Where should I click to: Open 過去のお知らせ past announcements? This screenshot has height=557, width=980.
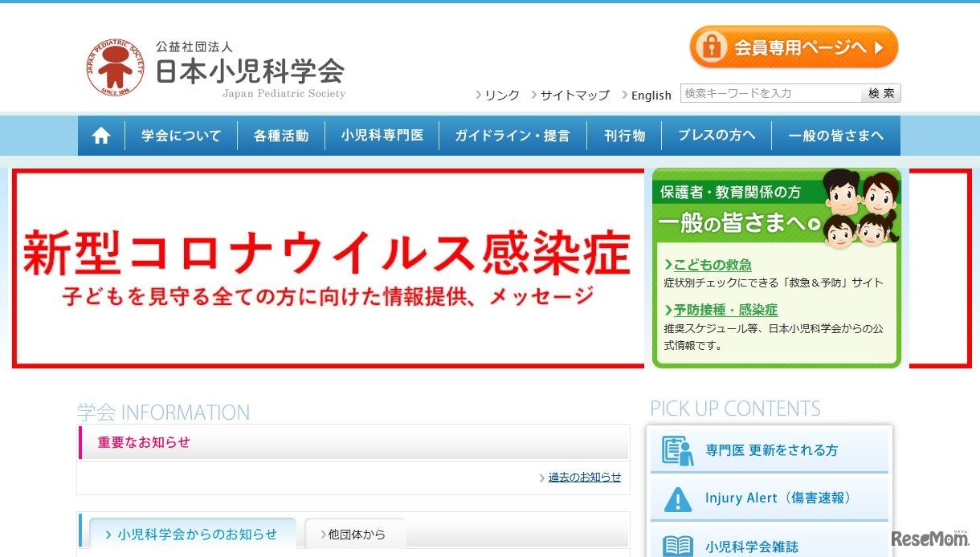click(585, 477)
